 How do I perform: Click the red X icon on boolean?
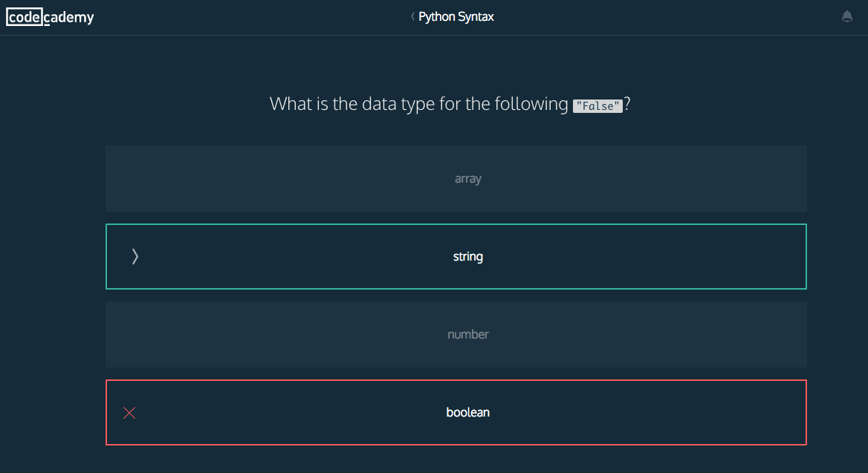click(x=129, y=413)
